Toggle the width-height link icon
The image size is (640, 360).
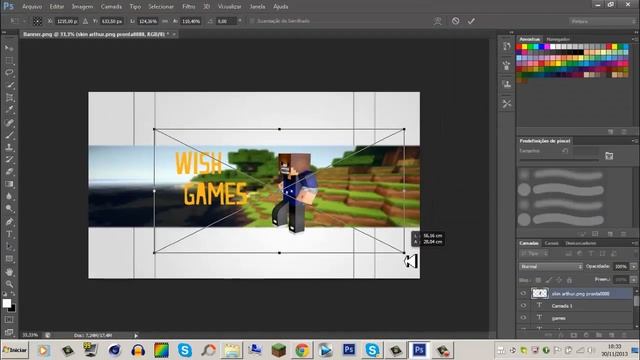point(165,21)
